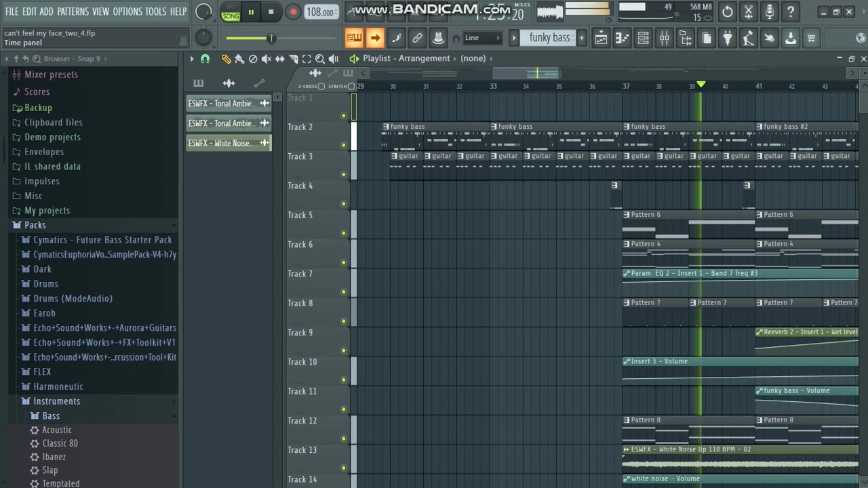
Task: Click the plug icon in main toolbar
Action: click(x=728, y=38)
